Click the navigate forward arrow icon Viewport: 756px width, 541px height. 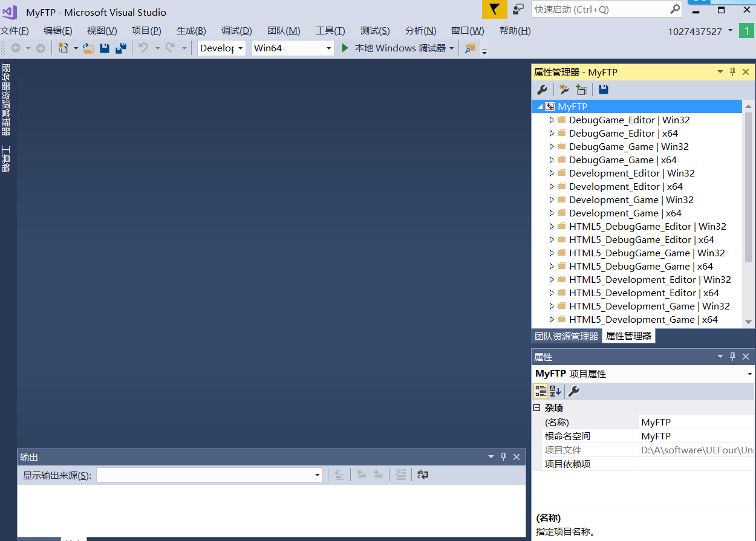(41, 48)
